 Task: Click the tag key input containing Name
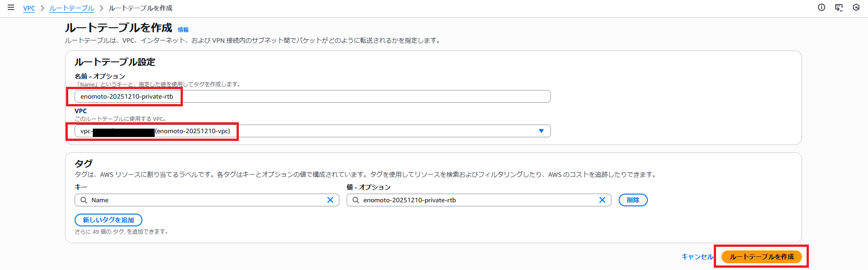coord(205,200)
